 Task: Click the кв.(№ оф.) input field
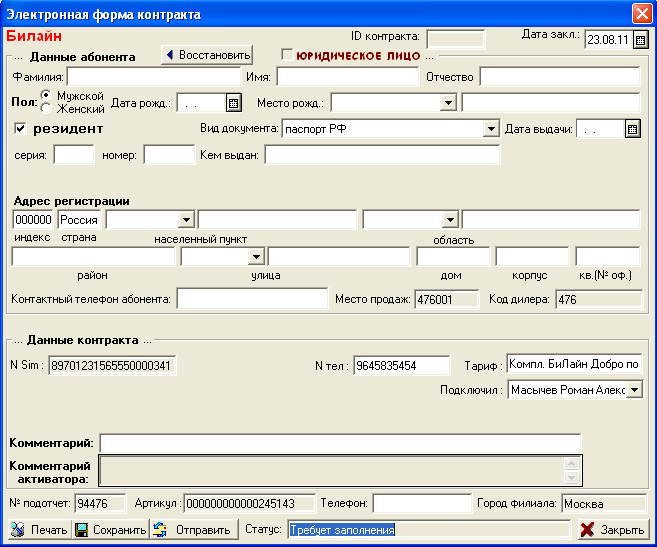tap(608, 256)
